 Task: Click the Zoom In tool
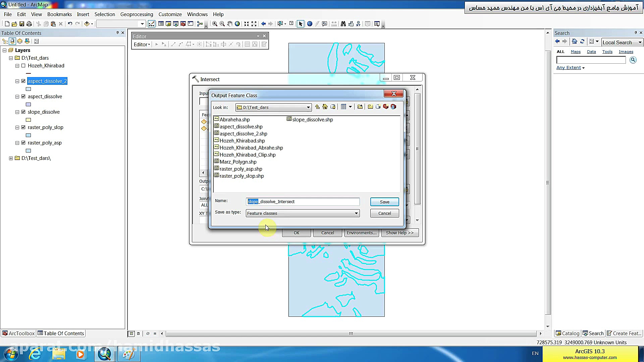tap(215, 24)
